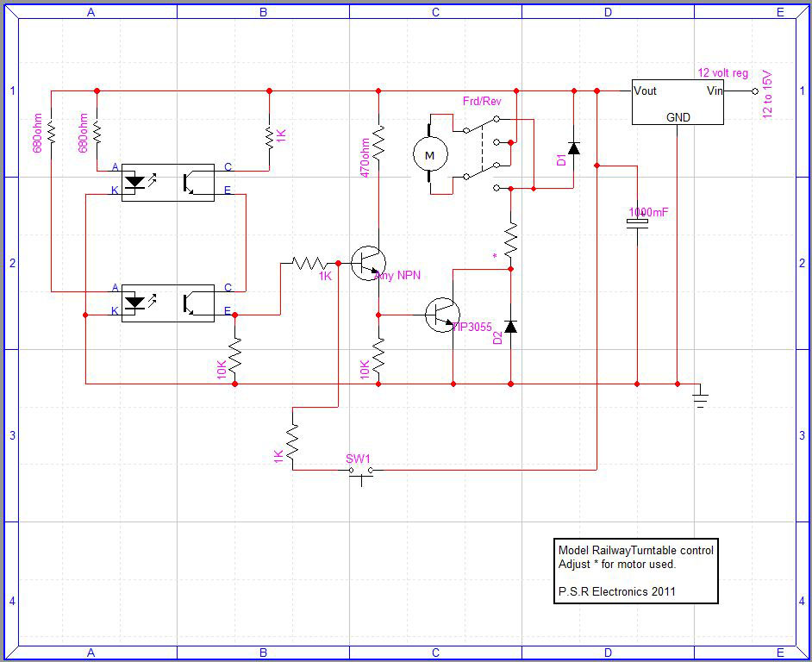812x662 pixels.
Task: Click the ground symbol on the schematic
Action: 700,397
